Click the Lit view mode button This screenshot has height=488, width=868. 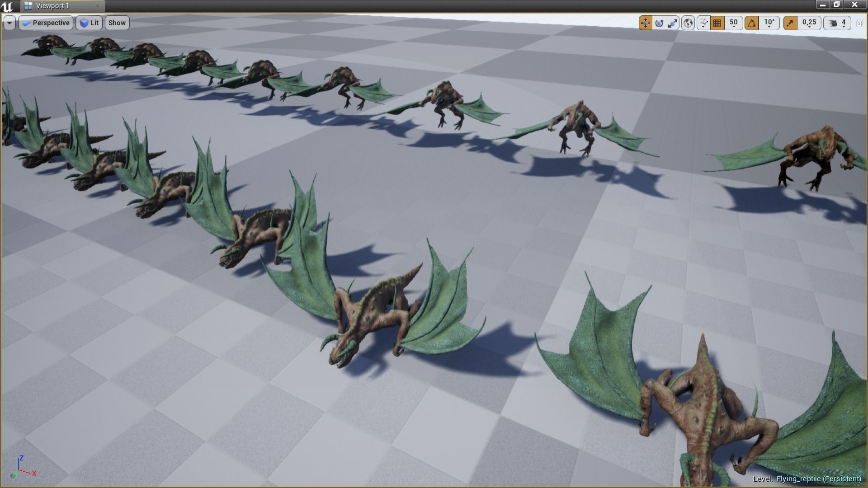coord(89,23)
